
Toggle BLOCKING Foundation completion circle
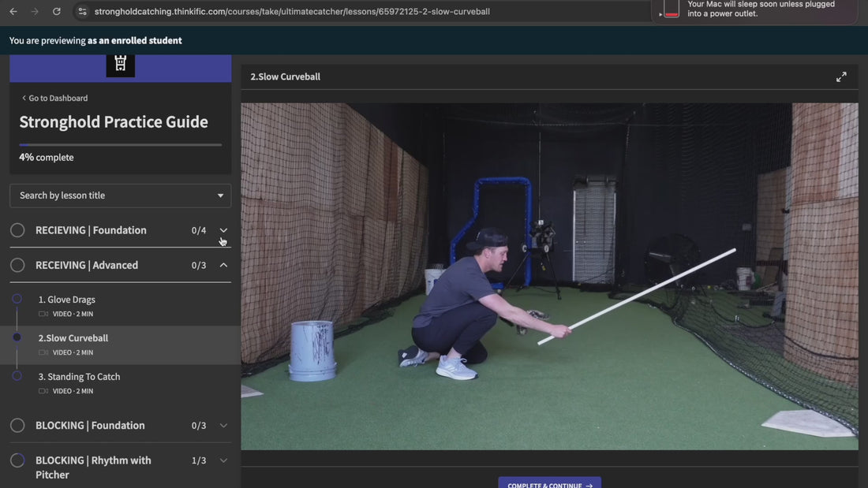pyautogui.click(x=17, y=426)
